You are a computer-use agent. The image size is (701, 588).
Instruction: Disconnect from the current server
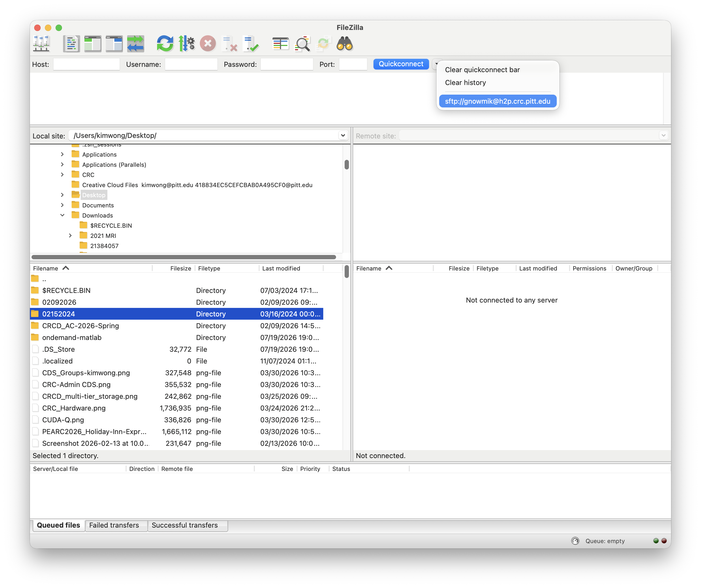(229, 44)
